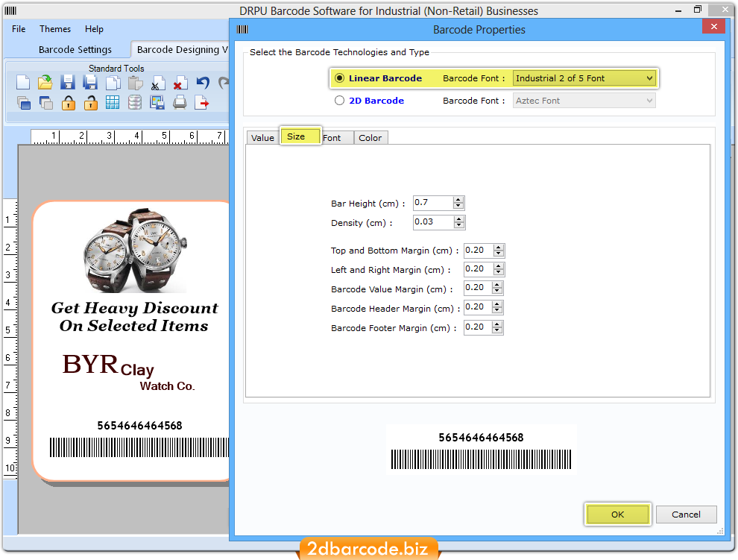Screen dimensions: 738x560
Task: Click the Print printer icon
Action: click(180, 102)
